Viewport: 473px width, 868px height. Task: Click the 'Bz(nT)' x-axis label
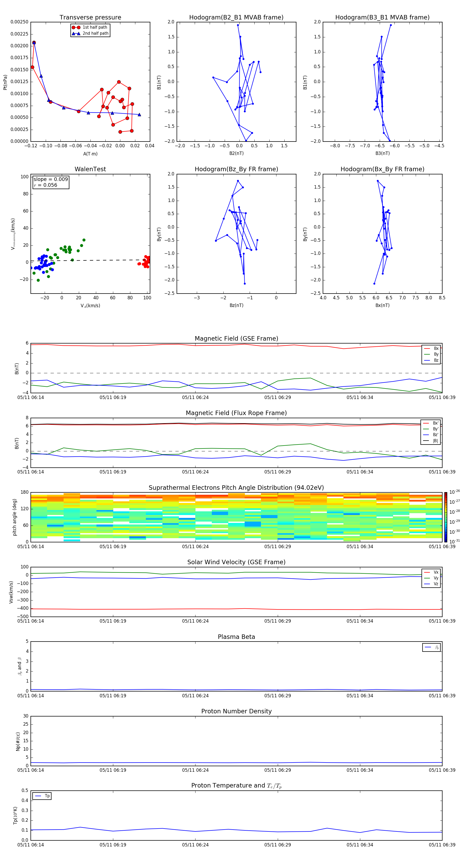(x=236, y=305)
